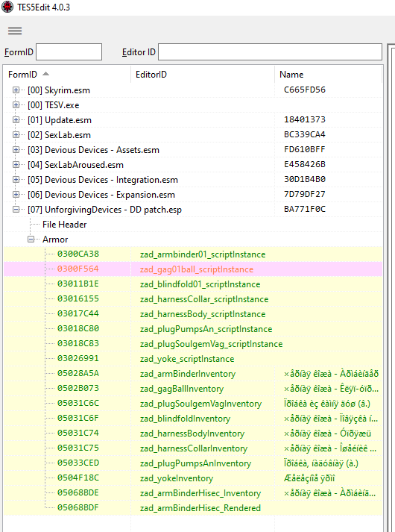The image size is (395, 532).
Task: Click zad_gagBallInventory editor ID
Action: click(182, 389)
